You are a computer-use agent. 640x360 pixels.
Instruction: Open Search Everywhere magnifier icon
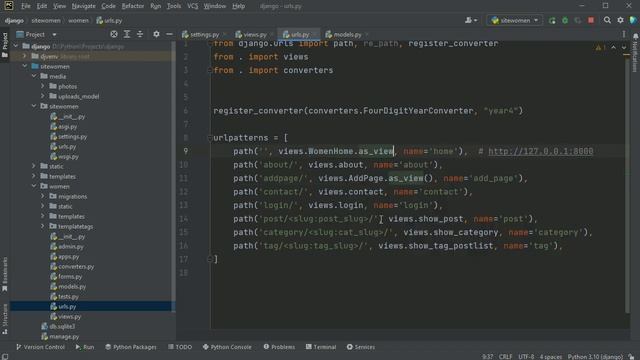click(x=607, y=20)
